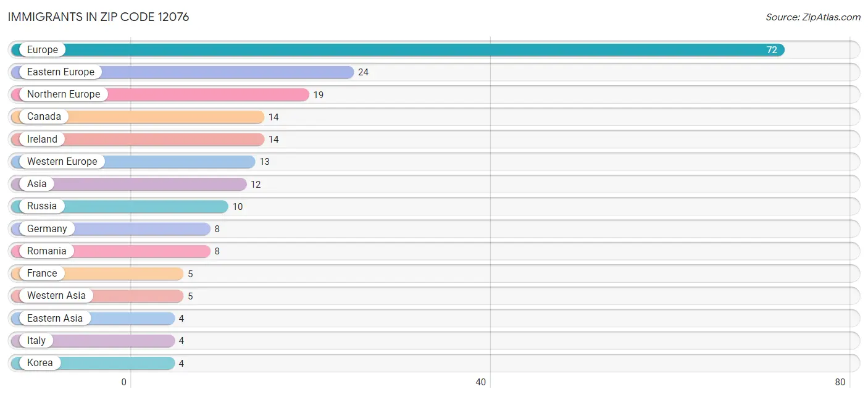Screen dimensions: 868x397
Task: Click the value 10 next to Russia
Action: (x=238, y=207)
